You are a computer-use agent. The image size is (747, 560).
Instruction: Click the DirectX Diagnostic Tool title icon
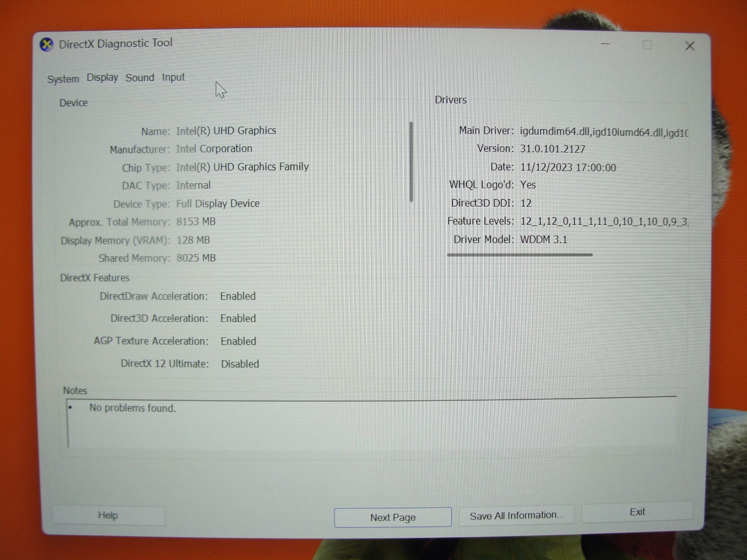(46, 45)
